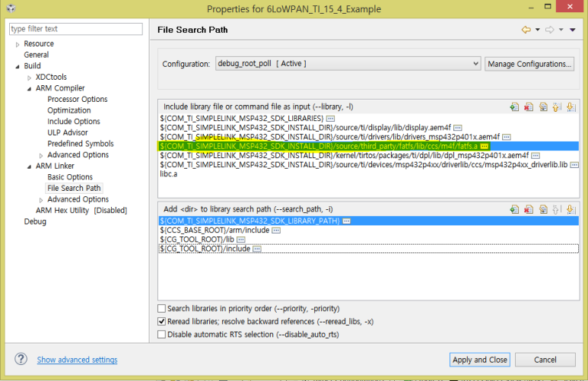This screenshot has width=588, height=381.
Task: Select Include Options in the tree
Action: [73, 122]
